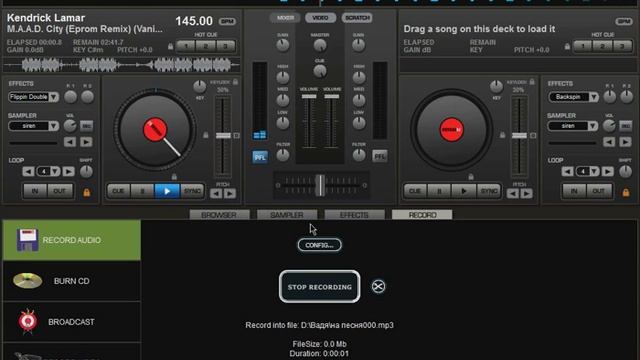Open the recording CONFIG dialog
This screenshot has width=640, height=360.
[320, 245]
